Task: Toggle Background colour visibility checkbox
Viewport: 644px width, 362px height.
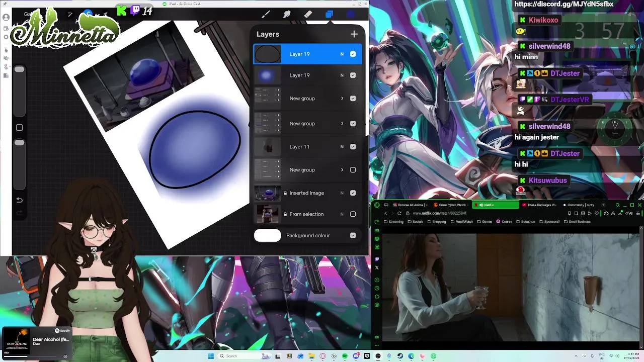Action: click(353, 235)
